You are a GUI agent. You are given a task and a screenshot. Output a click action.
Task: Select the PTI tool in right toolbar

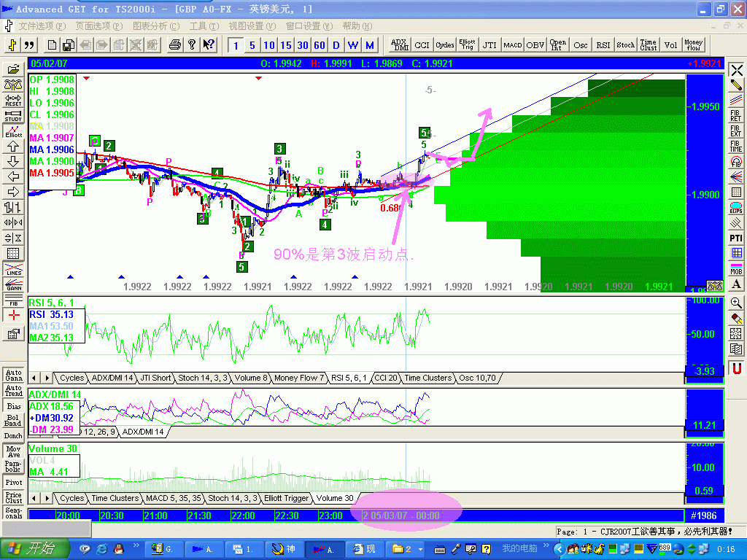pos(736,238)
